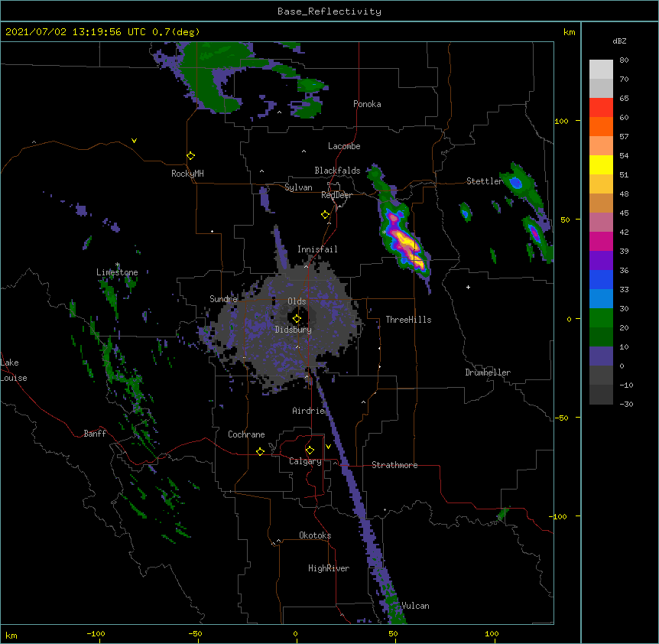Click the yellow V marker east of Calgary
Viewport: 659px width, 644px height.
point(328,447)
